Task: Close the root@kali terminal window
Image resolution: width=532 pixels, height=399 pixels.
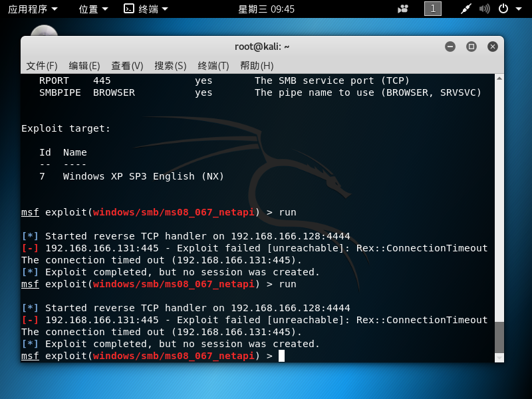Action: [493, 47]
